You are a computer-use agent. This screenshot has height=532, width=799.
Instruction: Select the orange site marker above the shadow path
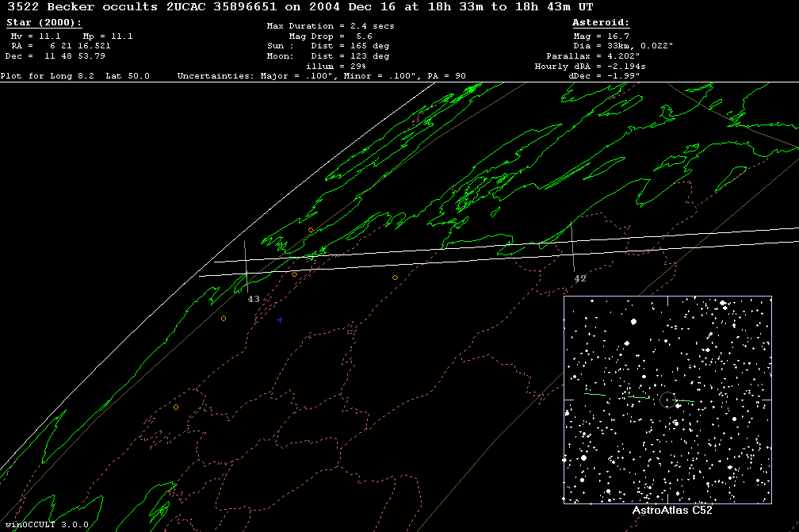click(311, 230)
